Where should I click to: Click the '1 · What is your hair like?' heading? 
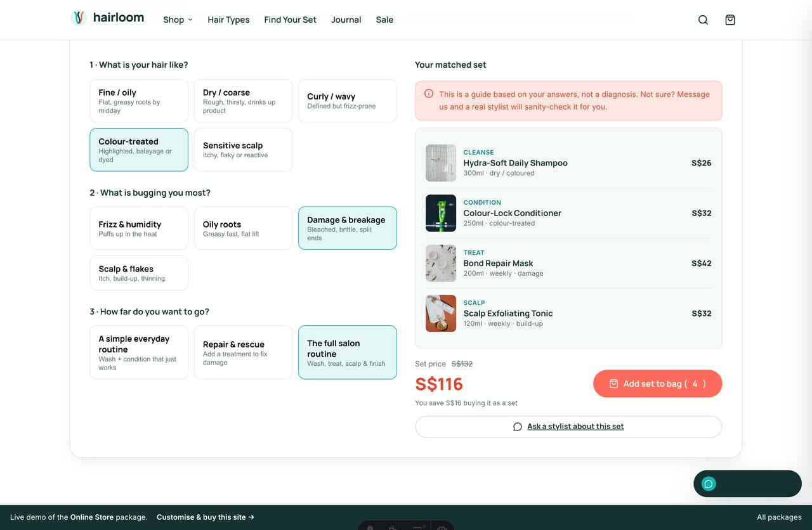point(139,65)
